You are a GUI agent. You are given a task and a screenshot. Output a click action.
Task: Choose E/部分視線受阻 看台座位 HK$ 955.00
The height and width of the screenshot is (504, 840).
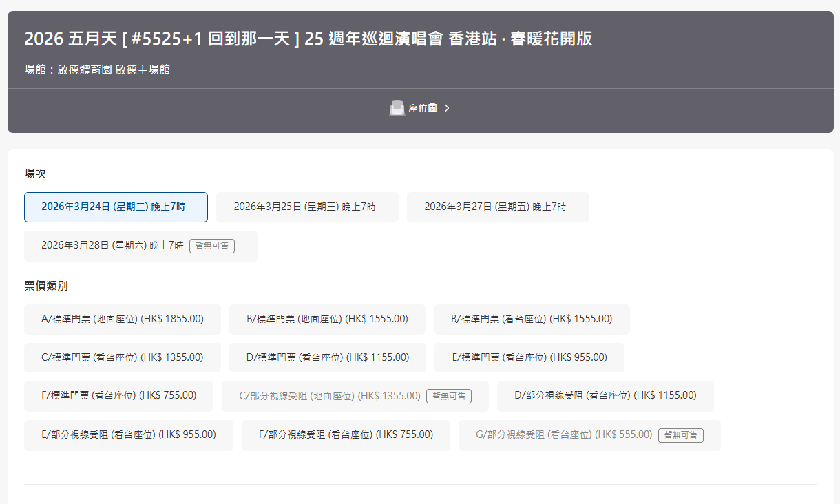point(129,434)
